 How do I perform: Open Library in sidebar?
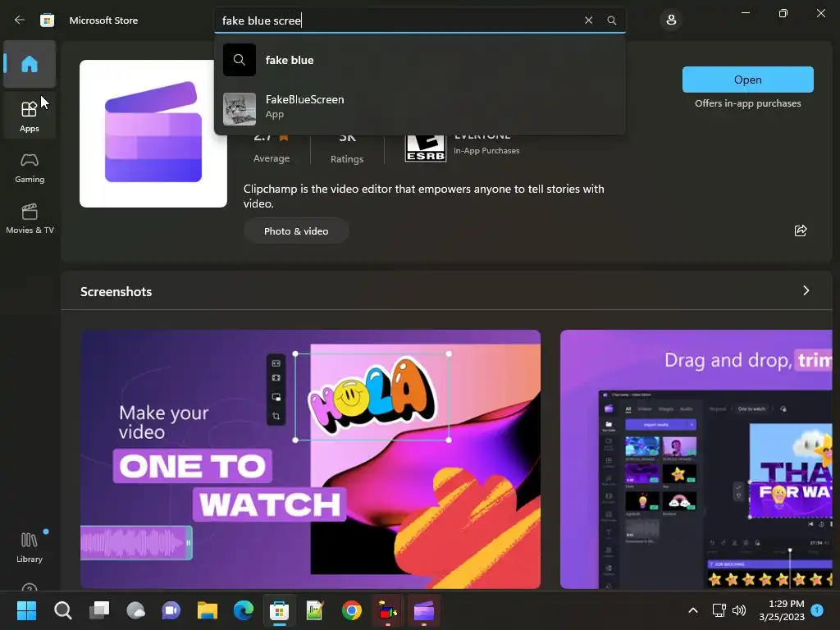point(30,547)
